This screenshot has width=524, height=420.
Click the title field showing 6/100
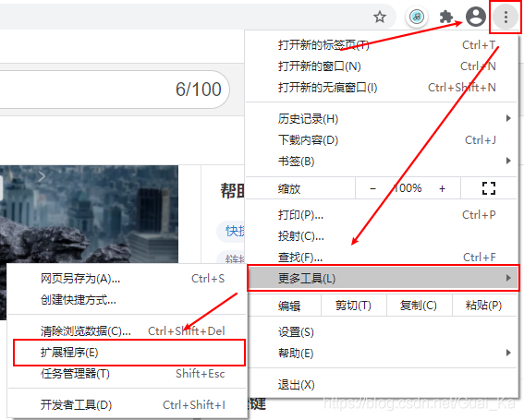[114, 90]
